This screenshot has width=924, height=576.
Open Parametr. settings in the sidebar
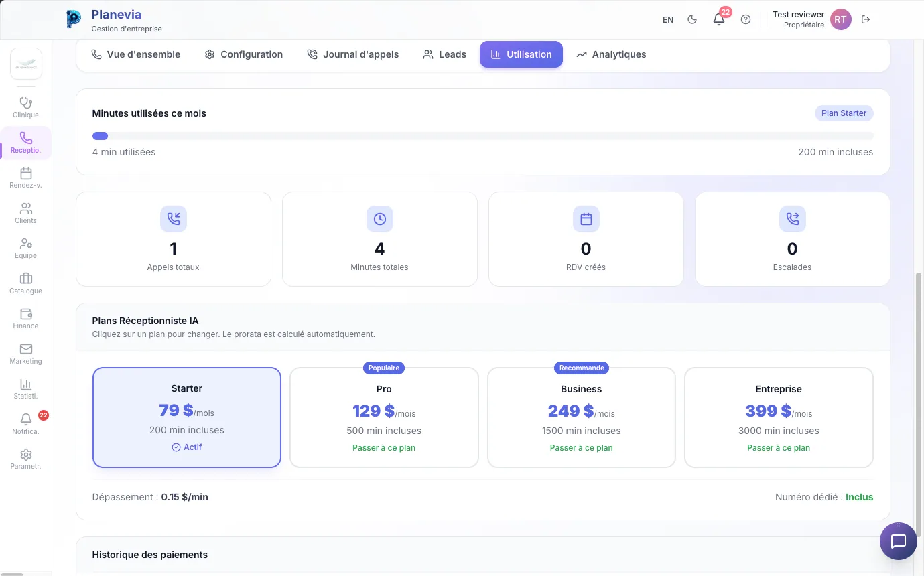[x=26, y=459]
